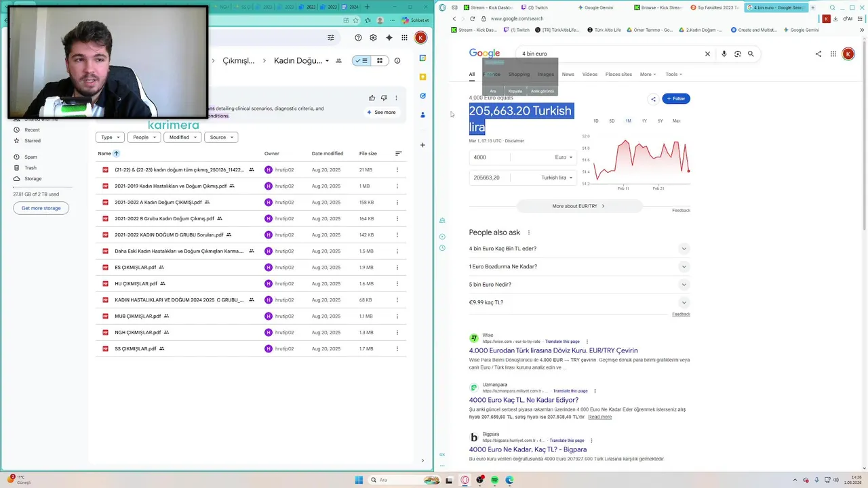
Task: Give thumbs down to Gemini summary
Action: (x=384, y=98)
